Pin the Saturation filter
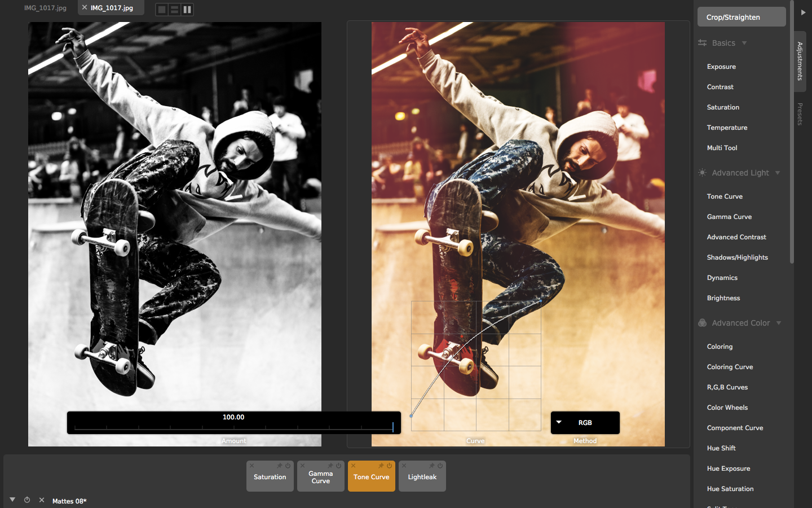This screenshot has height=508, width=812. [x=280, y=466]
